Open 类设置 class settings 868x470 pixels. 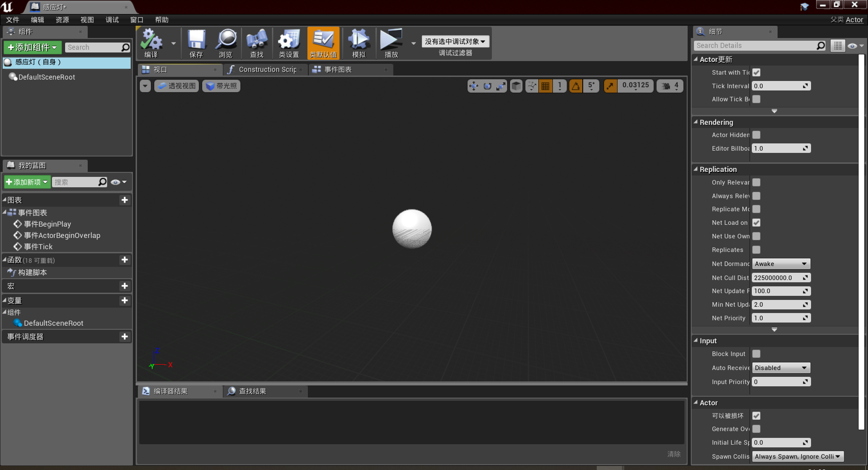pos(289,43)
